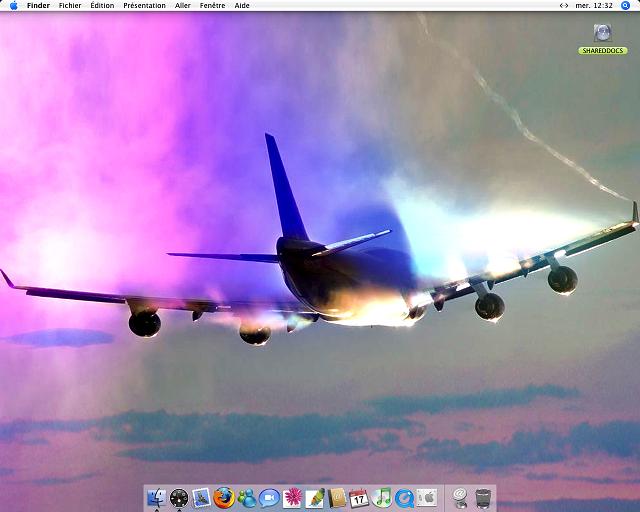Launch Firefox from the dock
This screenshot has width=640, height=512.
click(224, 497)
